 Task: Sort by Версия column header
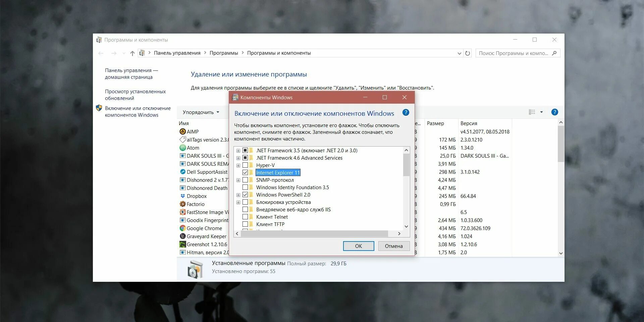pos(469,123)
